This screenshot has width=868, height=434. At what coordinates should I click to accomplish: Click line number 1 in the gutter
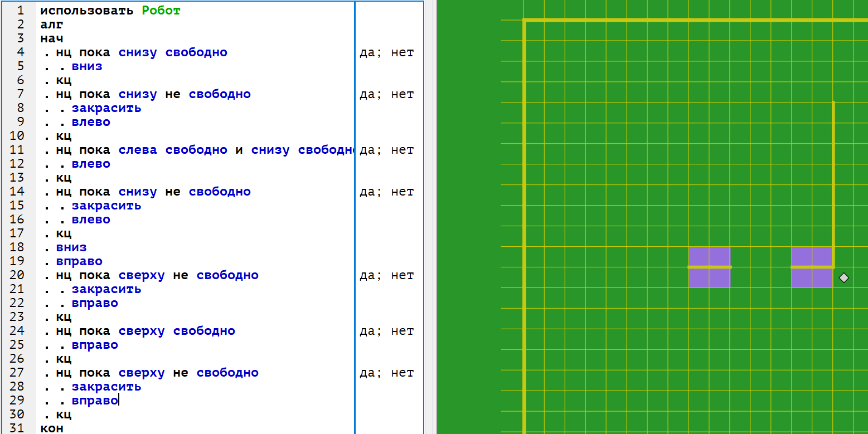21,11
